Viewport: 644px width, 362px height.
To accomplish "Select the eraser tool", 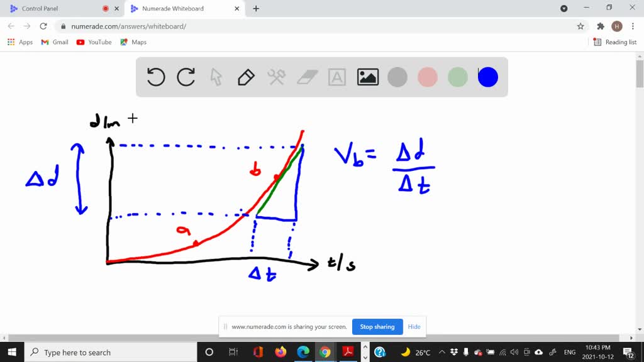I will [x=306, y=77].
